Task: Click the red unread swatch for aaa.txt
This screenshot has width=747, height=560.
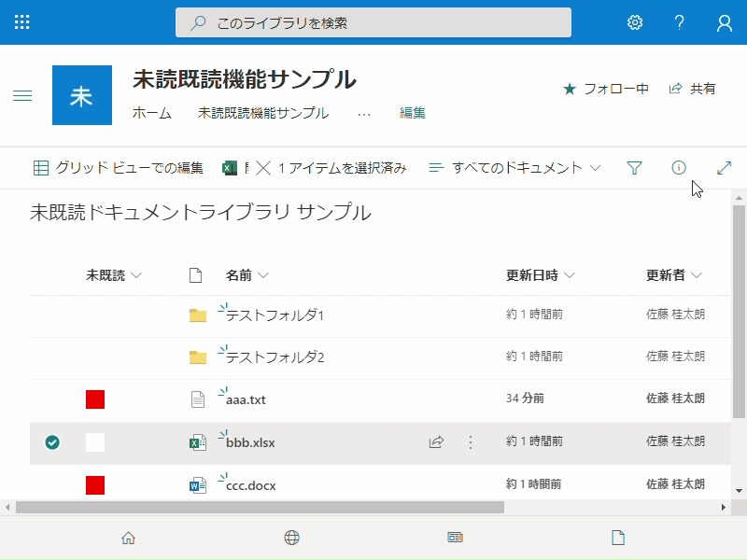Action: (95, 399)
